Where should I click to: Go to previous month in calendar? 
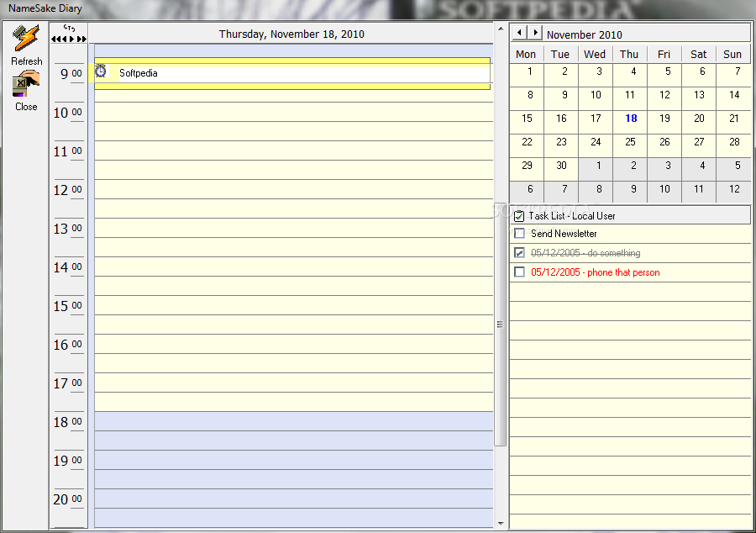pos(519,33)
